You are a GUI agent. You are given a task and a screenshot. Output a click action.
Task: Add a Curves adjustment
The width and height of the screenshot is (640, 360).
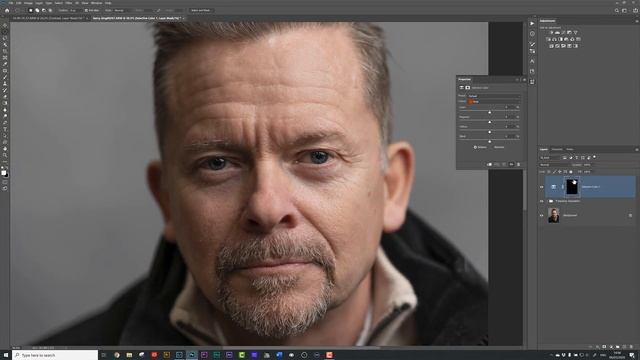pyautogui.click(x=564, y=33)
